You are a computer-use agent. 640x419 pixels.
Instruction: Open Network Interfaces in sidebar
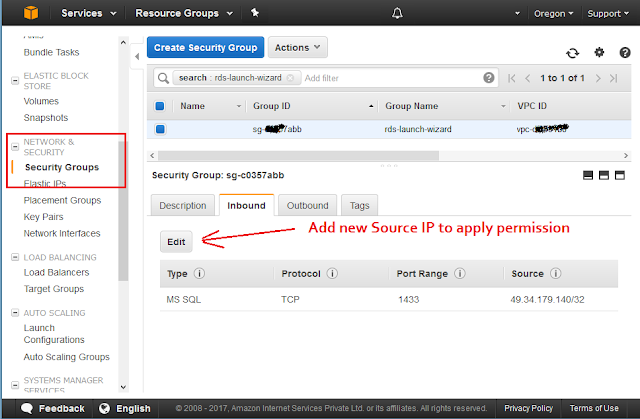point(62,233)
